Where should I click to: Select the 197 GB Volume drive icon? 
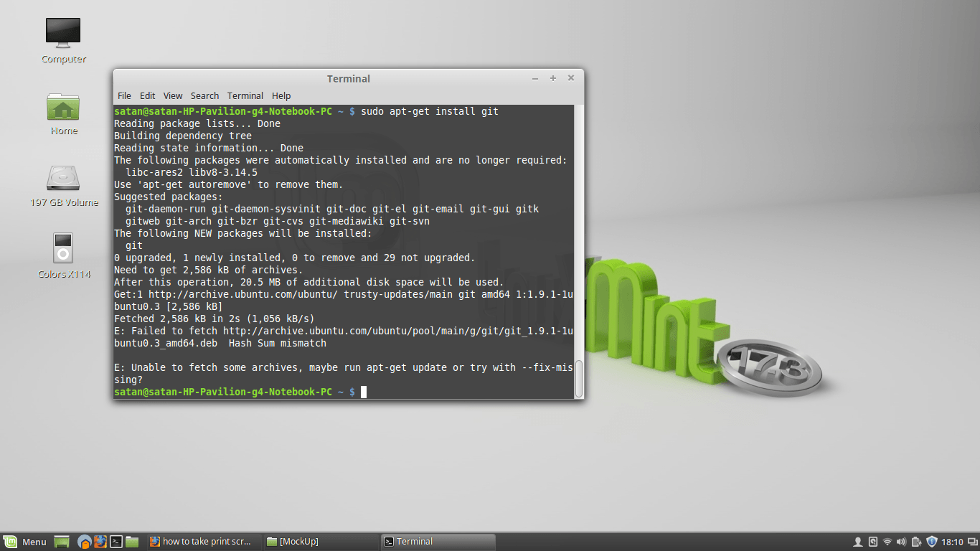coord(63,179)
